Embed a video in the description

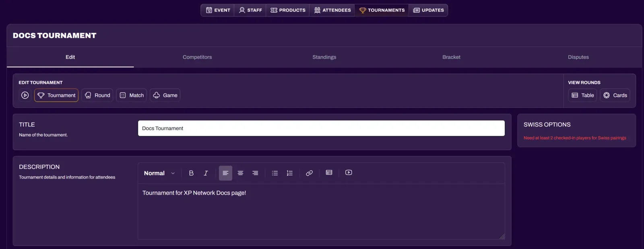click(x=349, y=173)
